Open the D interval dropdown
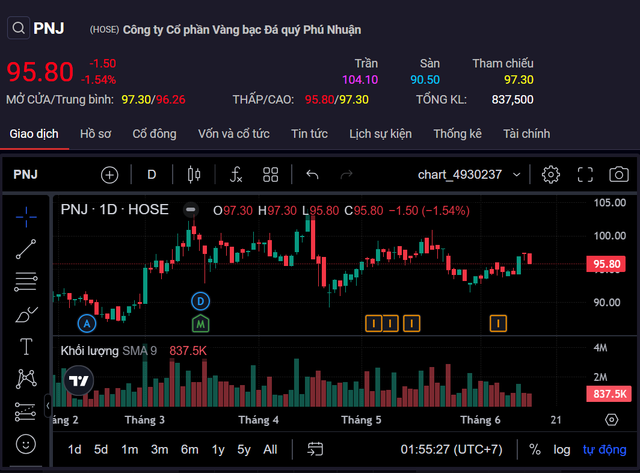The width and height of the screenshot is (640, 473). point(152,174)
